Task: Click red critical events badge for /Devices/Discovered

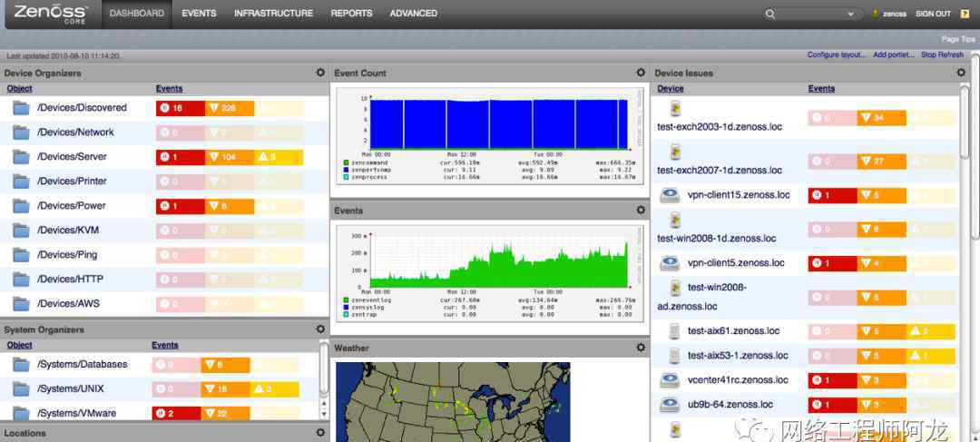Action: [x=180, y=108]
